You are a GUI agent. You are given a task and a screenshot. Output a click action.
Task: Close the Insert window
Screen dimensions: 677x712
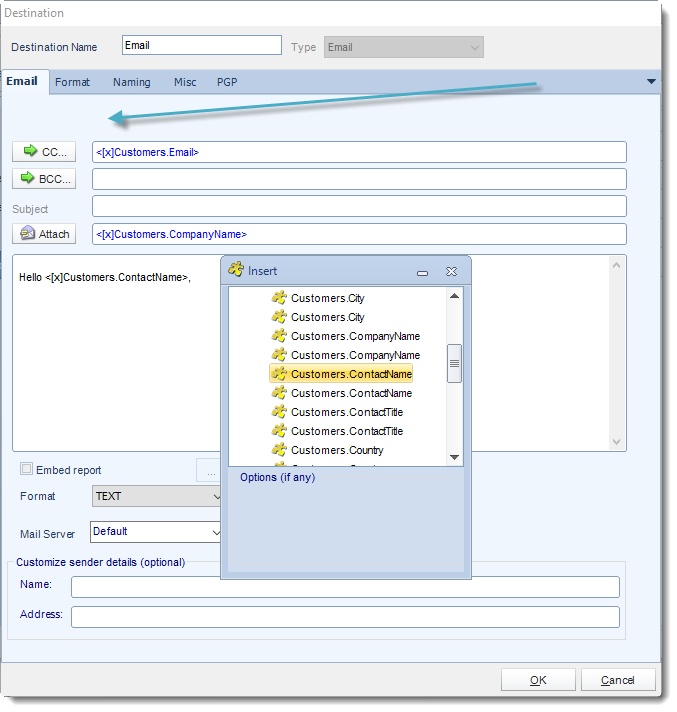click(451, 272)
